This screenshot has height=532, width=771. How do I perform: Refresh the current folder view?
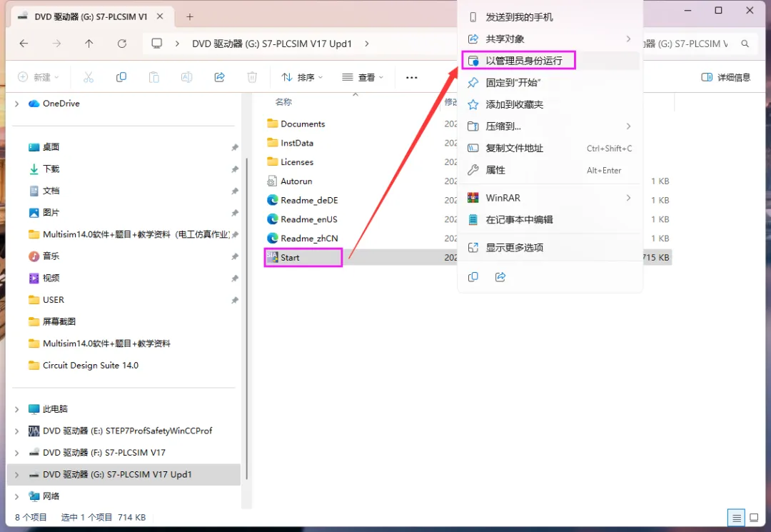click(x=122, y=44)
